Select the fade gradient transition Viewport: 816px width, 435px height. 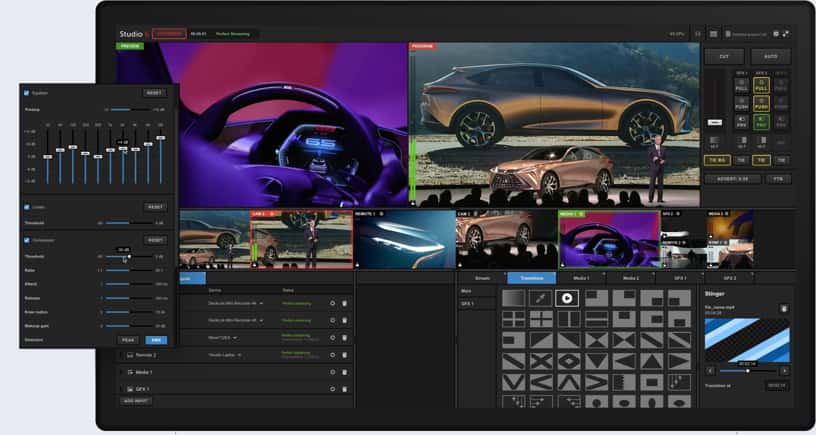pos(513,298)
